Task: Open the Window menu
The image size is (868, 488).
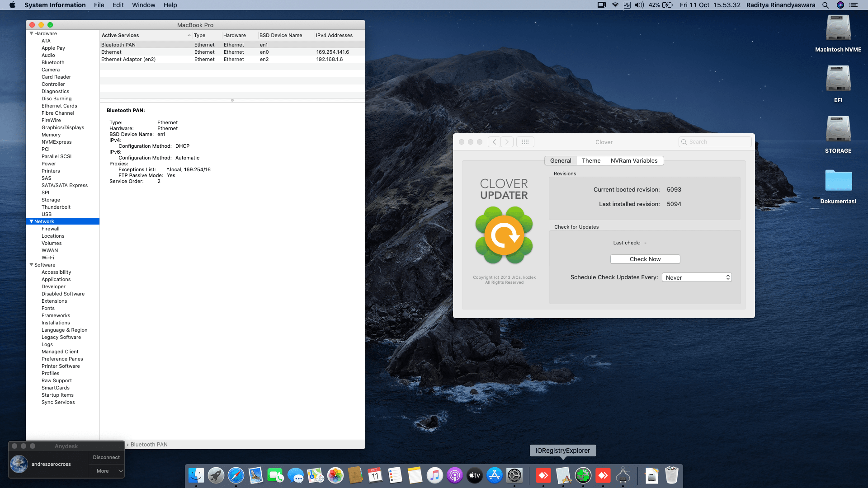Action: 143,5
